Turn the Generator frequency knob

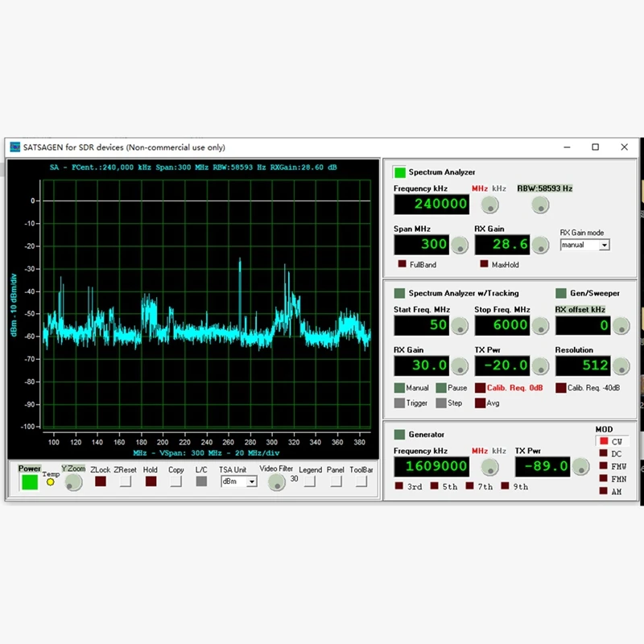click(489, 467)
